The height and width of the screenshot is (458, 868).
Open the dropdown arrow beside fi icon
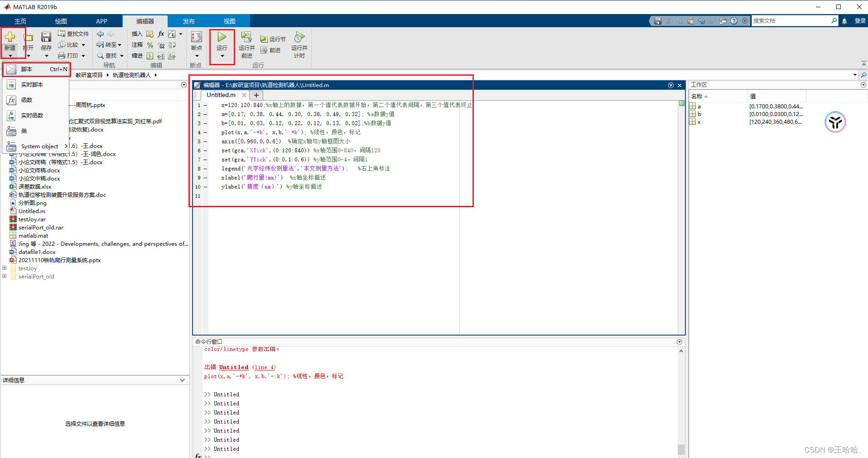tap(181, 34)
